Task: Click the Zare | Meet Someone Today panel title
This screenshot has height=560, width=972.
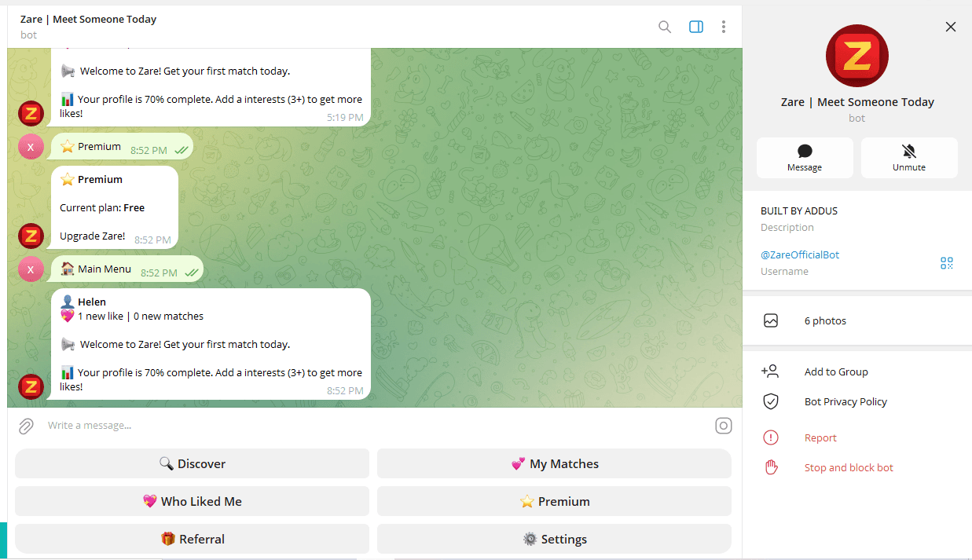Action: click(x=857, y=102)
